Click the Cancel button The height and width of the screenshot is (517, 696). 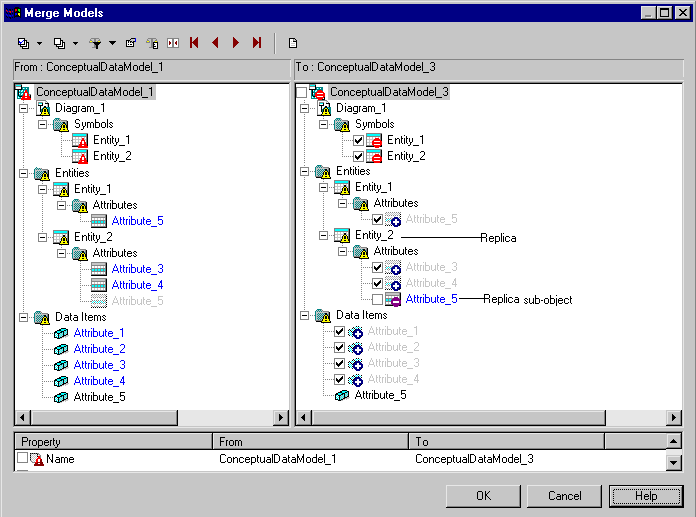(564, 496)
